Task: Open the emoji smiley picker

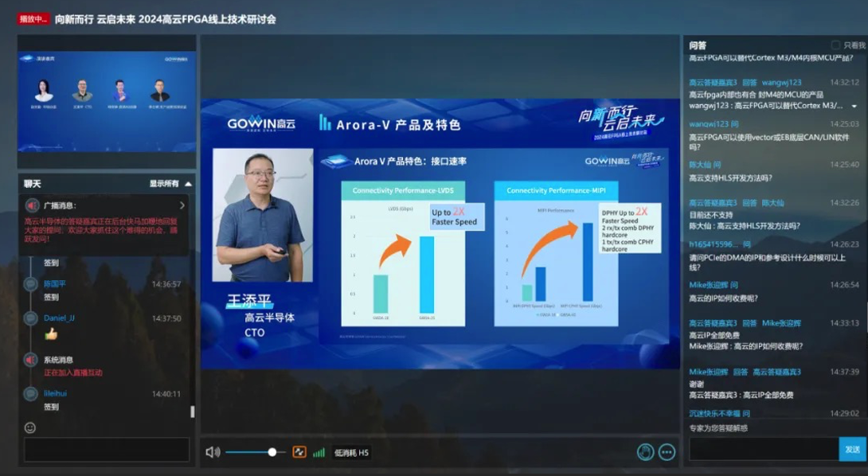Action: click(30, 427)
